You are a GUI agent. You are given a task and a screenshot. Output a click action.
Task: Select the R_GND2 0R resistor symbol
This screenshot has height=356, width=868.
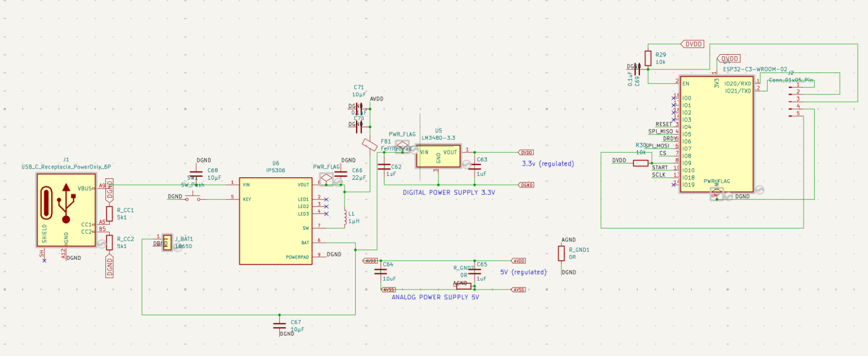pyautogui.click(x=464, y=286)
